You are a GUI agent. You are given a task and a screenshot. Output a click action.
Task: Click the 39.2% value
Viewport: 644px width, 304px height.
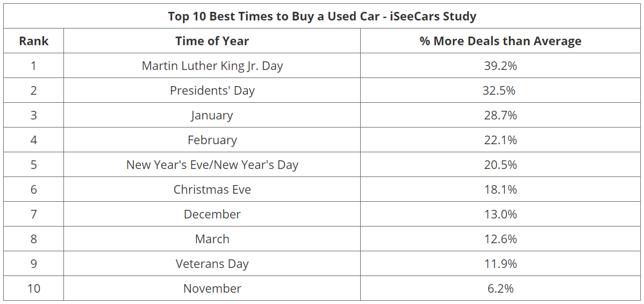pos(500,66)
